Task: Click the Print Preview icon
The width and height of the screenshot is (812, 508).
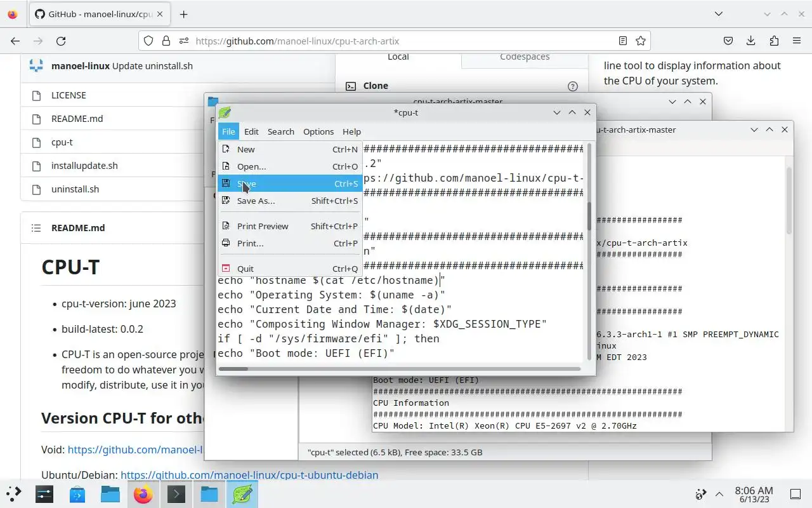Action: click(x=225, y=226)
